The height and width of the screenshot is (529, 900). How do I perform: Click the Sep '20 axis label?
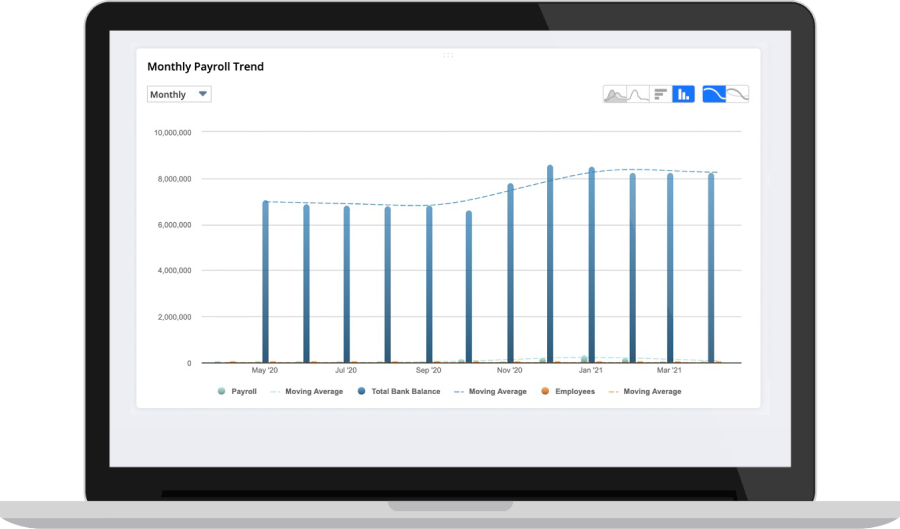428,370
